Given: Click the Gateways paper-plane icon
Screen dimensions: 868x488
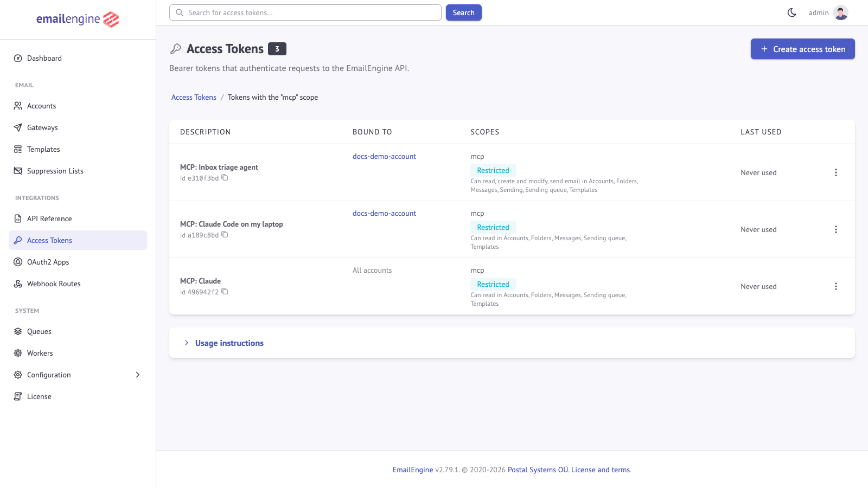Looking at the screenshot, I should tap(18, 127).
